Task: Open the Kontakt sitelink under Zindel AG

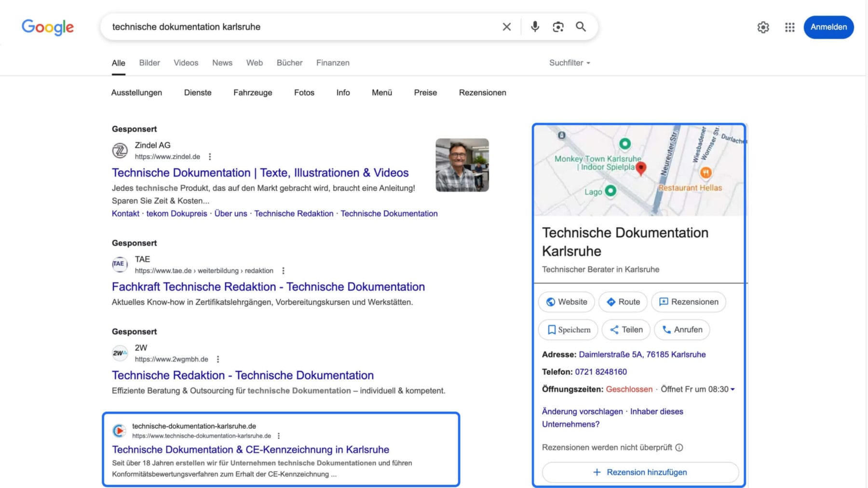Action: click(125, 214)
